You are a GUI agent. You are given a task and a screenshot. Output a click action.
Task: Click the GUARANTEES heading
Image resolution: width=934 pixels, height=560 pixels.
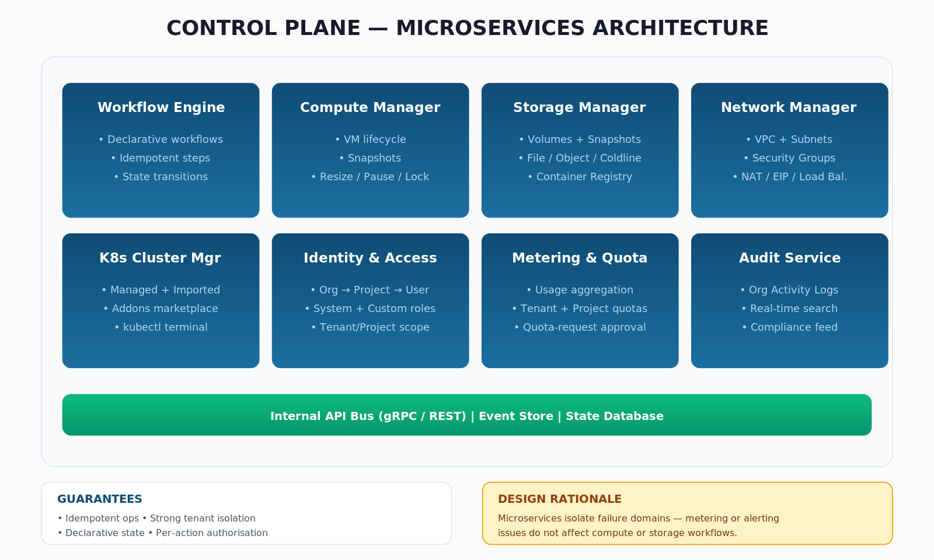coord(100,499)
